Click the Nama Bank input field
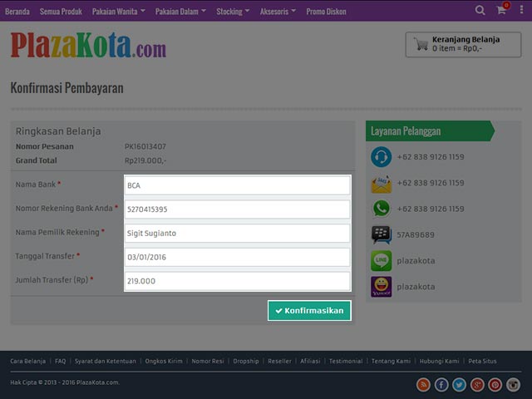The image size is (532, 399). (237, 185)
